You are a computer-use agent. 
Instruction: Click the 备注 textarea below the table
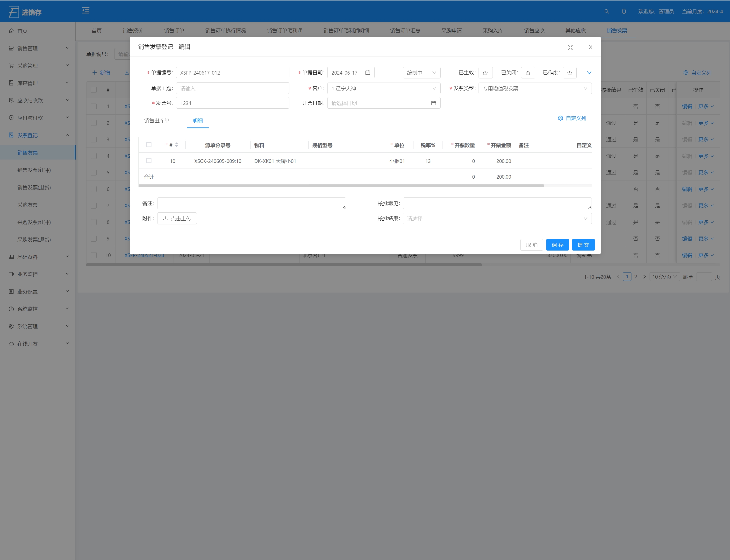click(x=251, y=203)
